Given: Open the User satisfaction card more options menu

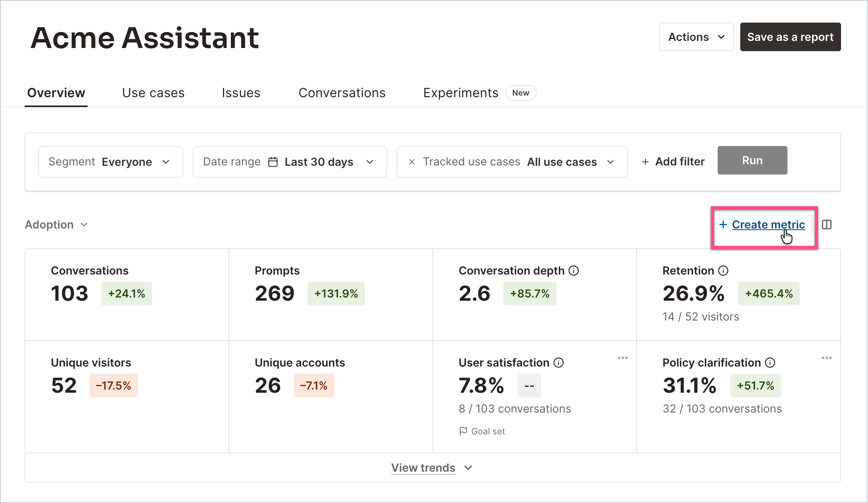Looking at the screenshot, I should coord(623,358).
